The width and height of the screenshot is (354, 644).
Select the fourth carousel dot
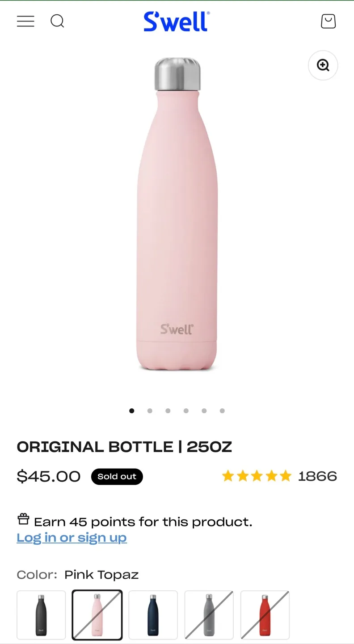(186, 410)
